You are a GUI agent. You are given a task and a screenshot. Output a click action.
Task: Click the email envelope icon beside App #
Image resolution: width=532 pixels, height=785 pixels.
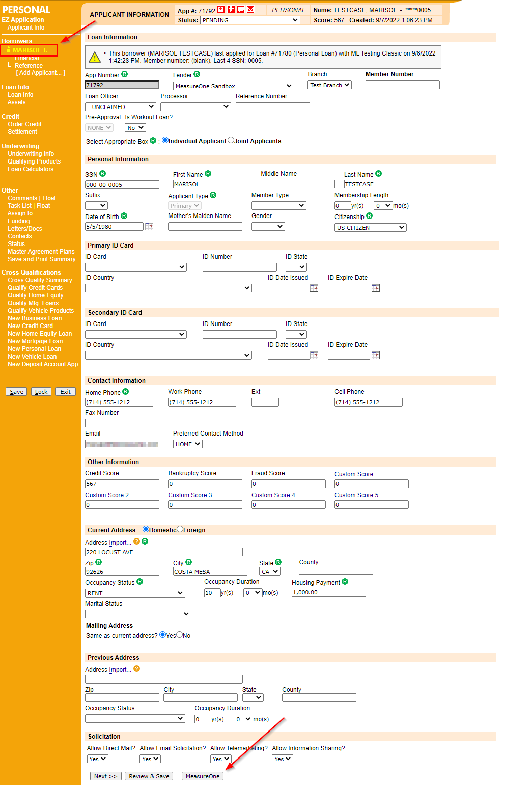tap(251, 9)
